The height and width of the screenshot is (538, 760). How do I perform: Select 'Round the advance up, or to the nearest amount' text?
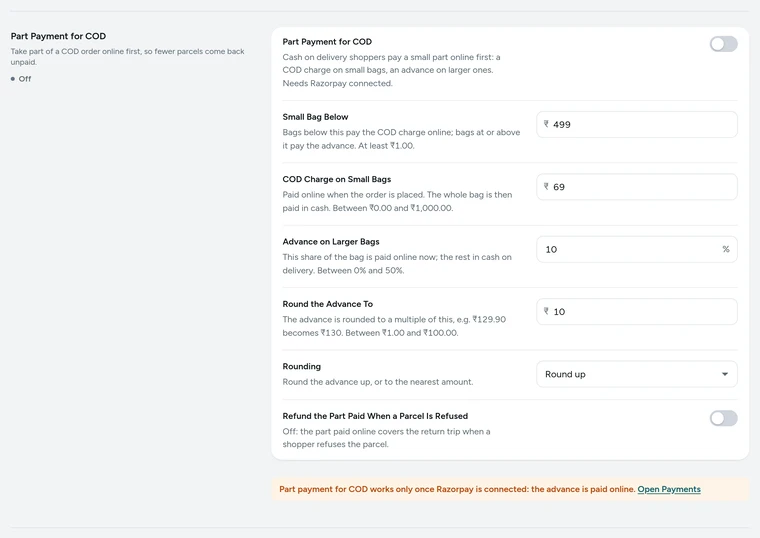378,382
